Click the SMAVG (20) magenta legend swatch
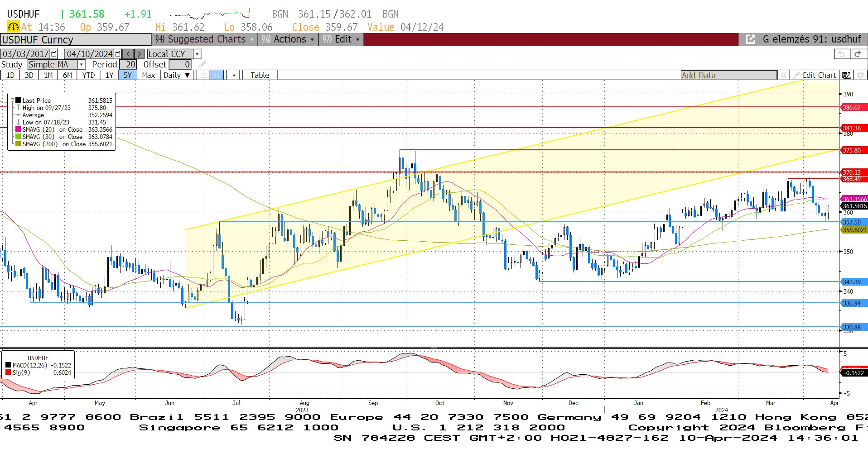Image resolution: width=868 pixels, height=463 pixels. [18, 129]
